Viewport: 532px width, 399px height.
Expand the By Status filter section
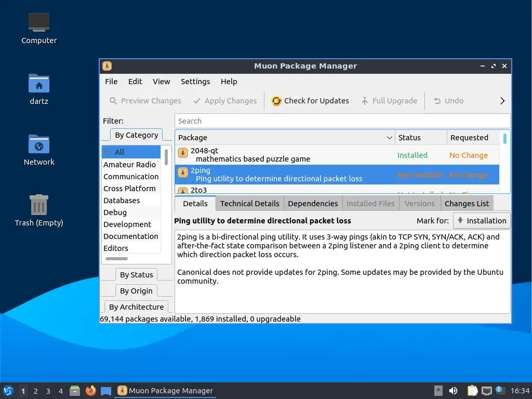(137, 275)
